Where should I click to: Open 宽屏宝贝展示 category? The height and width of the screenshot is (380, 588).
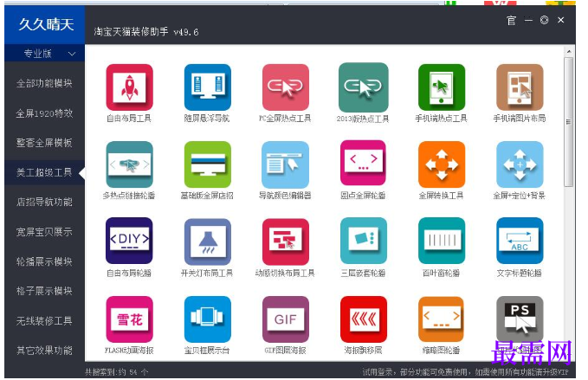[44, 232]
